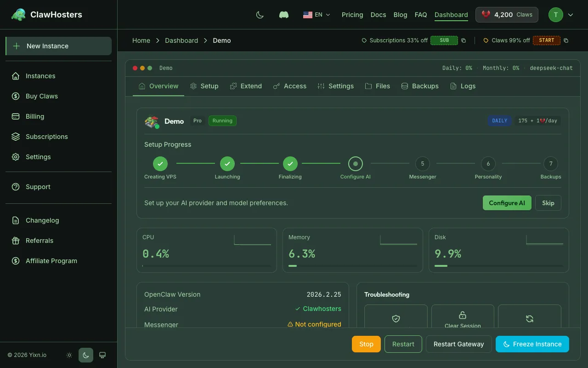
Task: Switch to system theme mode
Action: 102,355
